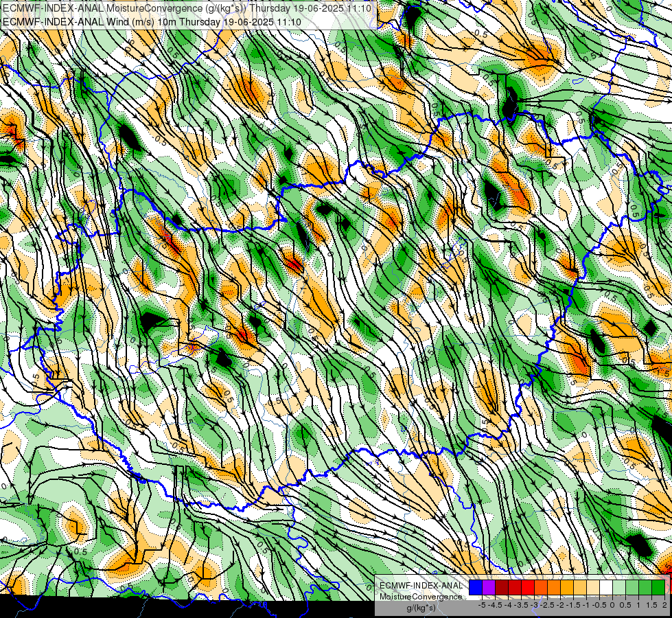
Task: Click the MoistureConvergence legend label
Action: [421, 597]
